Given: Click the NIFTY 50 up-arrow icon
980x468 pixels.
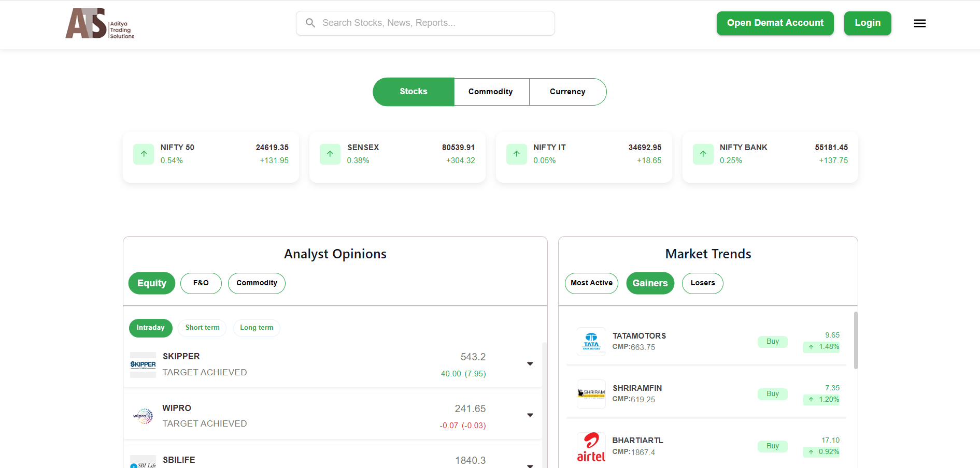Looking at the screenshot, I should (x=144, y=154).
